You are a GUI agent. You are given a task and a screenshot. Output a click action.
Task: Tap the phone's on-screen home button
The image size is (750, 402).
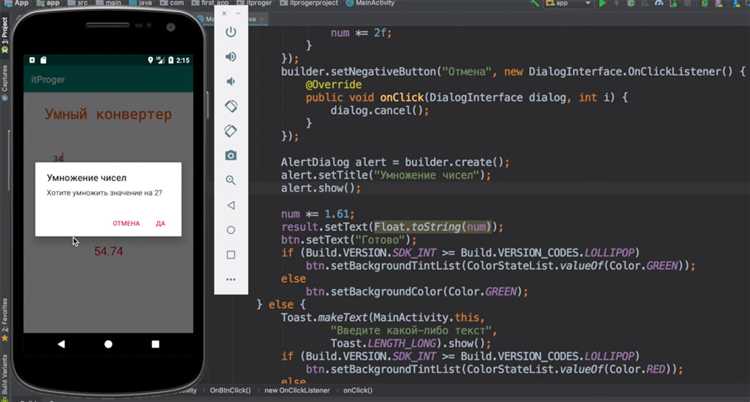point(109,344)
